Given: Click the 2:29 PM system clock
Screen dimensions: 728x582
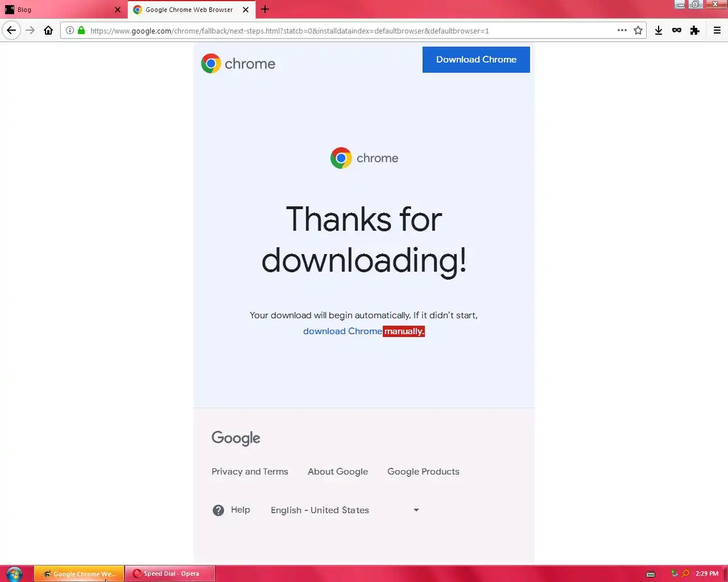Looking at the screenshot, I should pyautogui.click(x=707, y=573).
